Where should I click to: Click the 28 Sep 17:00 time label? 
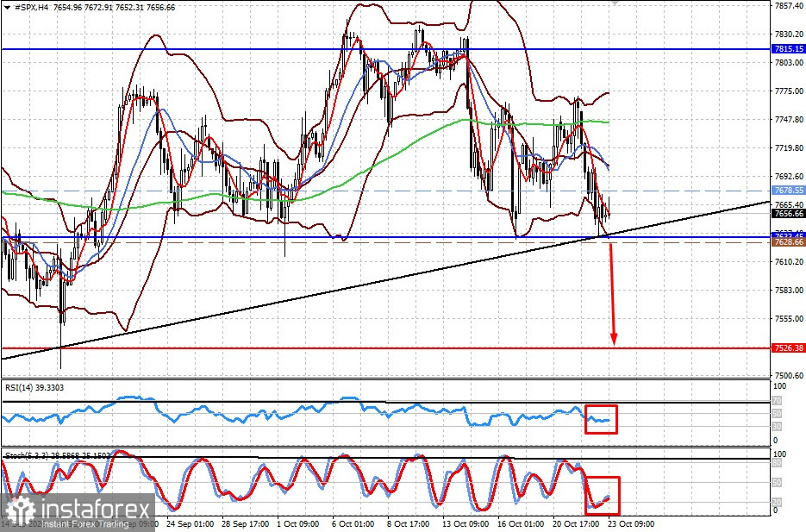coord(246,523)
